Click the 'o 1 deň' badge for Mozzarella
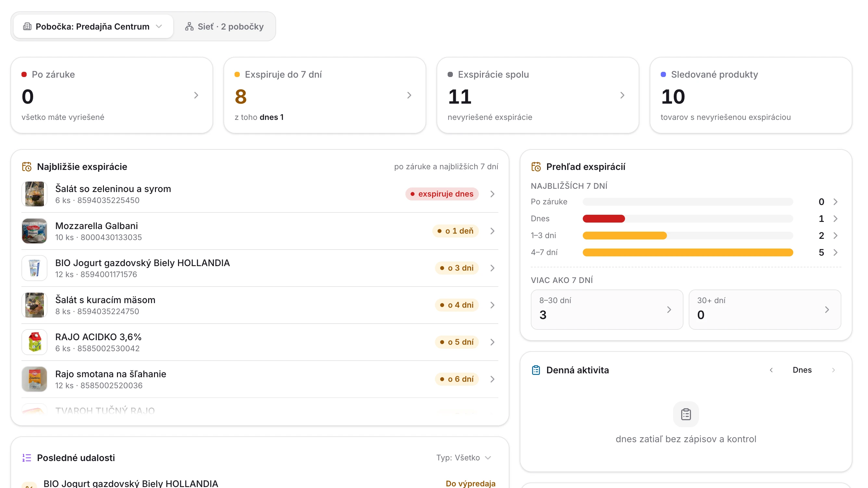 point(455,231)
